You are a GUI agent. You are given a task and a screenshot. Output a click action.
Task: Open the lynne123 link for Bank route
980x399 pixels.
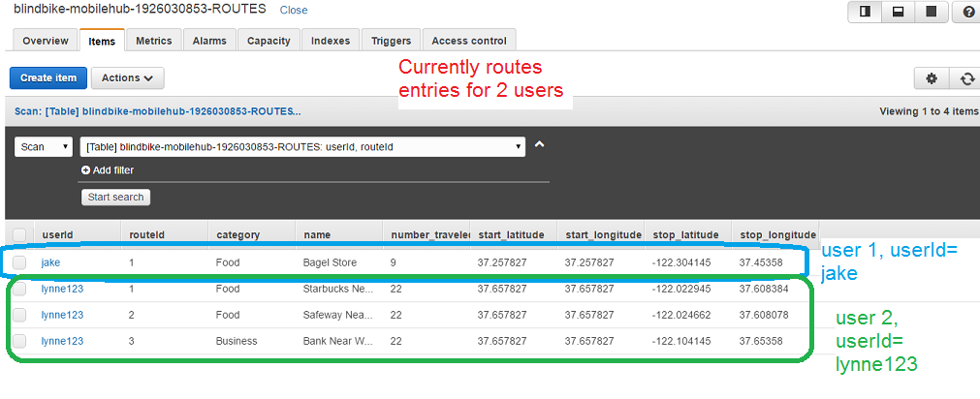click(x=62, y=341)
